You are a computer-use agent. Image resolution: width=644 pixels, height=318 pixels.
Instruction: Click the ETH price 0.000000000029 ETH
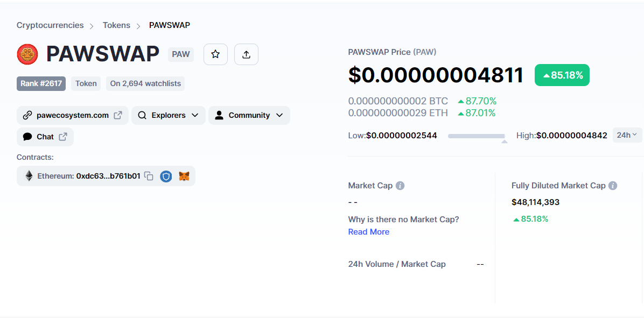click(398, 113)
